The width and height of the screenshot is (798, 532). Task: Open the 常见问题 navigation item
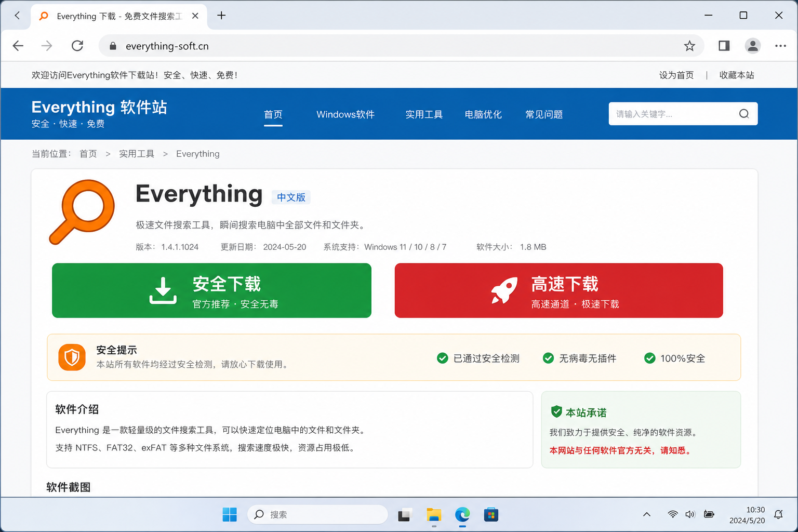point(544,114)
